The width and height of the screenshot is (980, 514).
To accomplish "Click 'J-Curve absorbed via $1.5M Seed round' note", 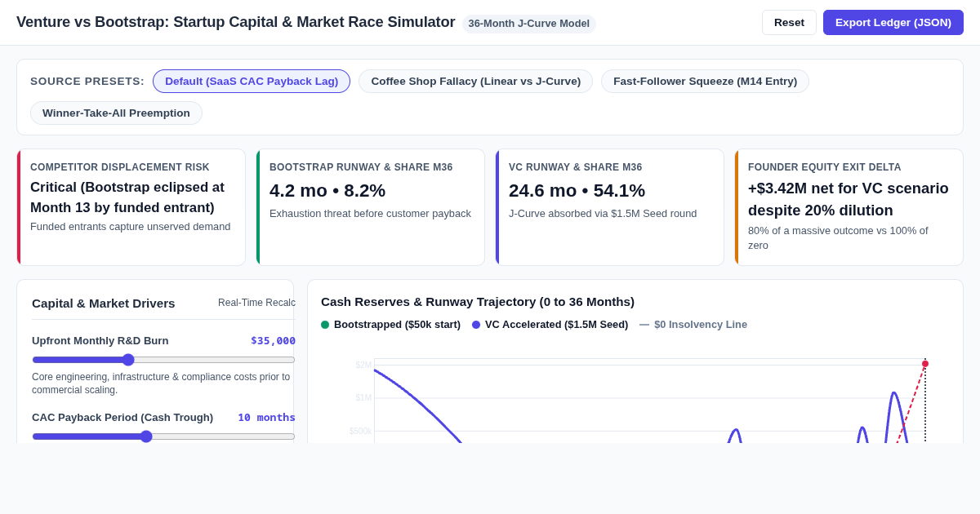I will 603,214.
